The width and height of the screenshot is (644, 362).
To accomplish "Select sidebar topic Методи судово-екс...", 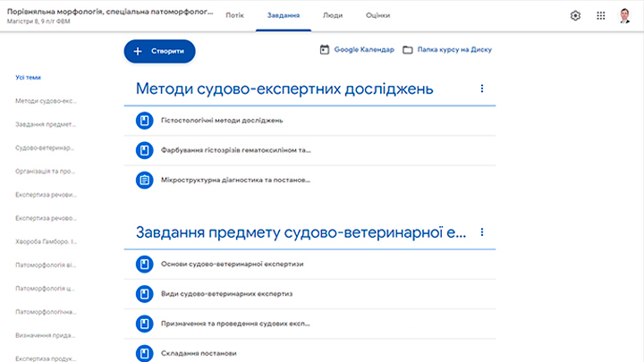I will [x=46, y=101].
